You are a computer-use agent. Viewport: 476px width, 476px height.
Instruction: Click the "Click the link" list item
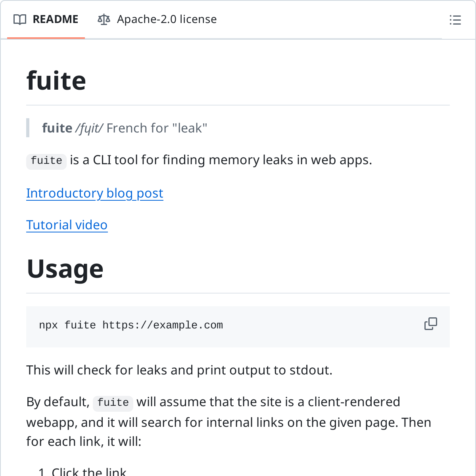tap(89, 472)
